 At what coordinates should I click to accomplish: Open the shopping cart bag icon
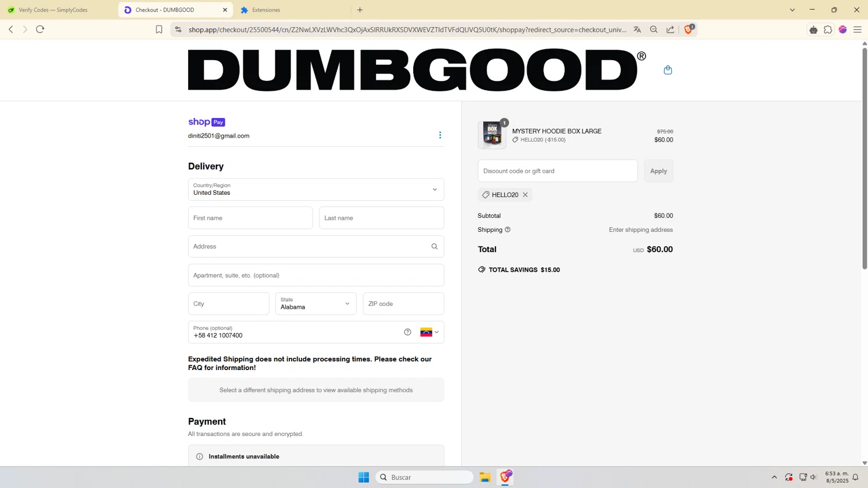point(668,70)
